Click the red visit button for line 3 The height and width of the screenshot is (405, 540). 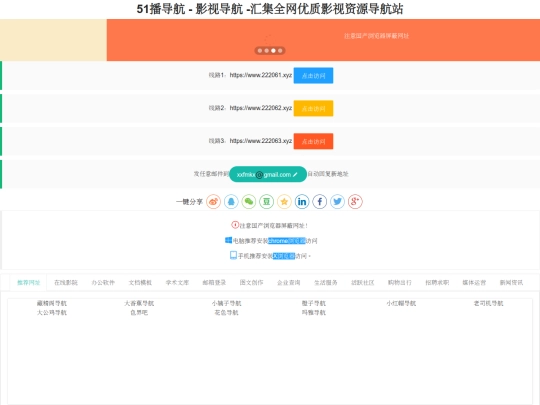click(x=313, y=141)
